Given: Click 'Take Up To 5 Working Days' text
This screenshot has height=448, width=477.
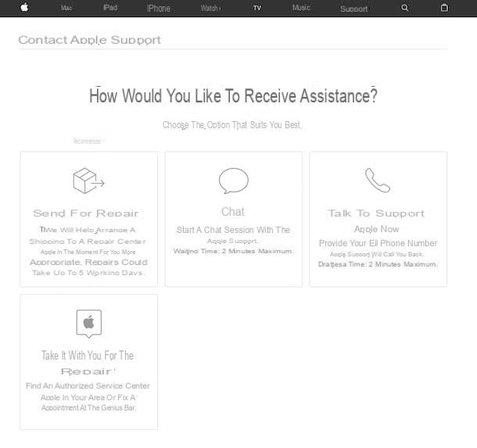Looking at the screenshot, I should click(x=88, y=273).
